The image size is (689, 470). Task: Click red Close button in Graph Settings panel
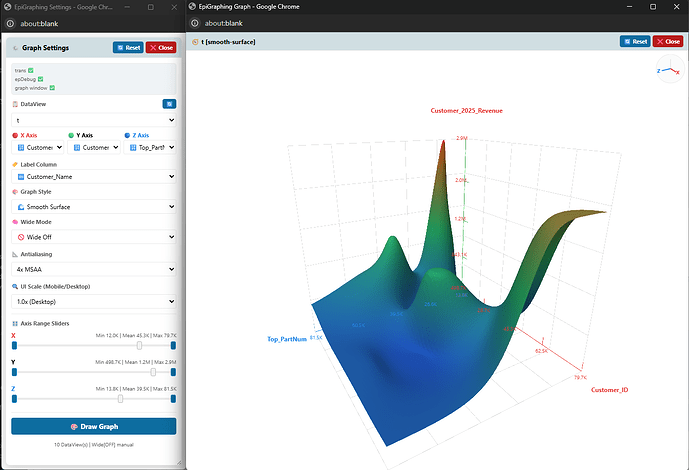tap(161, 47)
